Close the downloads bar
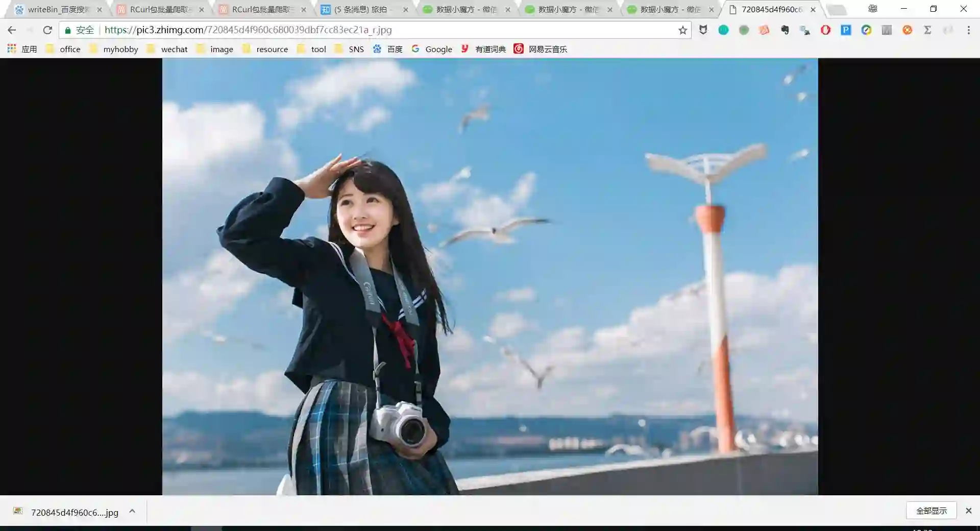This screenshot has height=531, width=980. 968,511
